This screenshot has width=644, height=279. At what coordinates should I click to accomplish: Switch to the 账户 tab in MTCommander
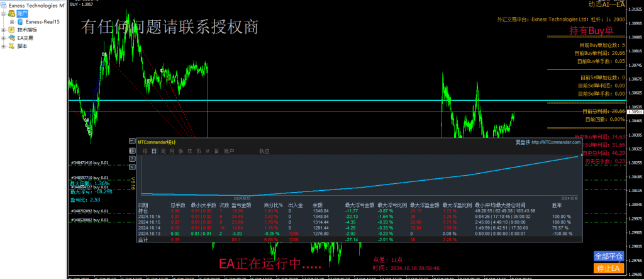229,151
